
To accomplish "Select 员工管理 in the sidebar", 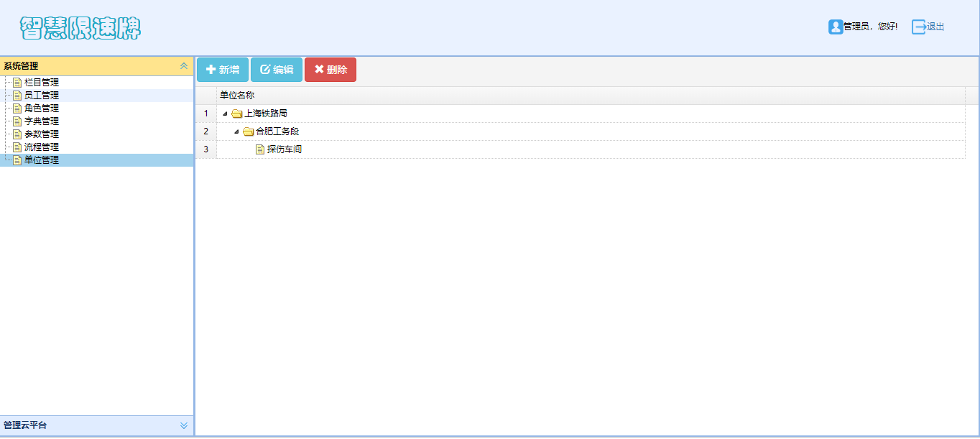I will (42, 96).
